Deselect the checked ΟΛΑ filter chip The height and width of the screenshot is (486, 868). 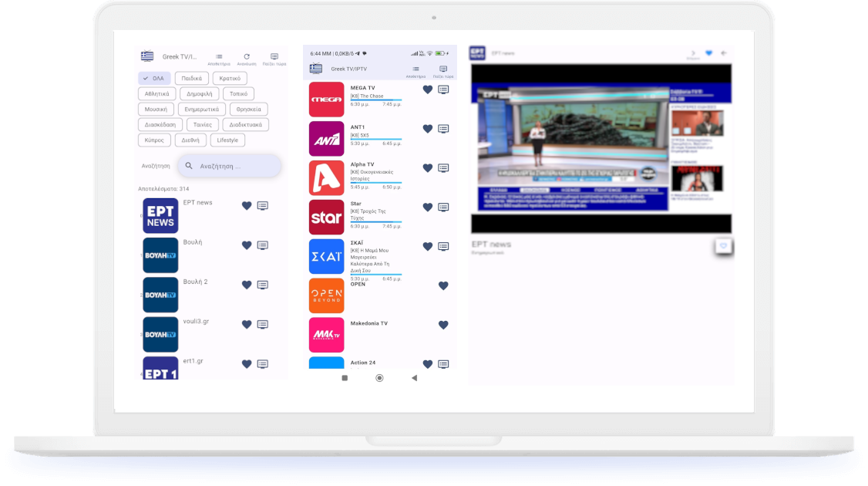tap(154, 78)
